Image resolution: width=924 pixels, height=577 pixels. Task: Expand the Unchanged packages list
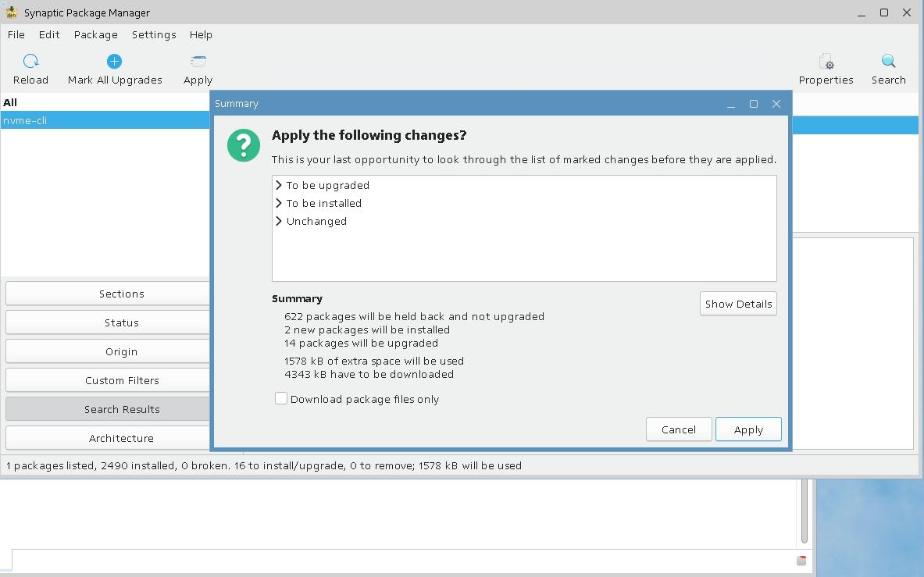(x=279, y=221)
